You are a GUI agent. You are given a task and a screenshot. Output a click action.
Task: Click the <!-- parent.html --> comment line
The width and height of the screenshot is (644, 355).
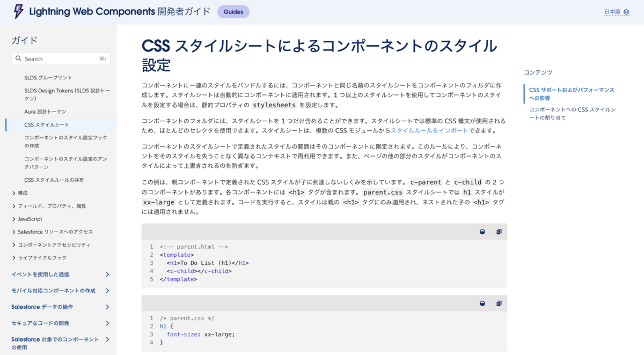(x=194, y=247)
